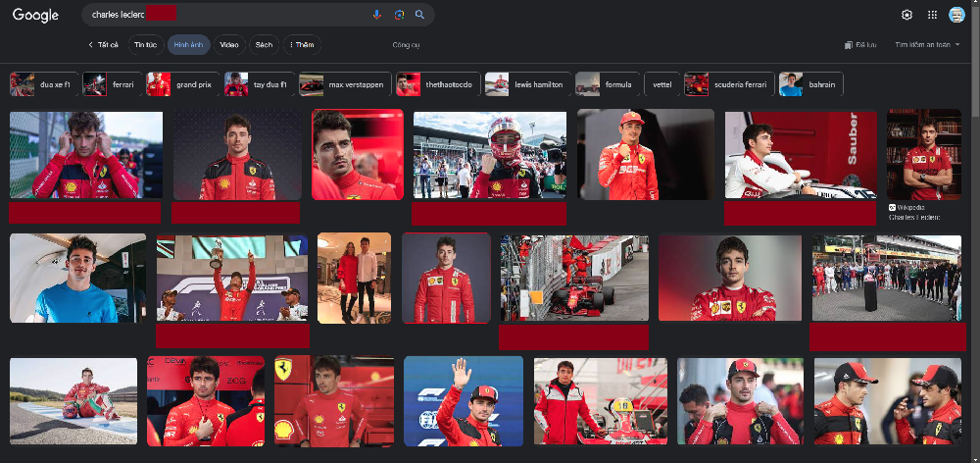Open photo of driver waving hand
Viewport: 980px width, 463px height.
pyautogui.click(x=464, y=401)
